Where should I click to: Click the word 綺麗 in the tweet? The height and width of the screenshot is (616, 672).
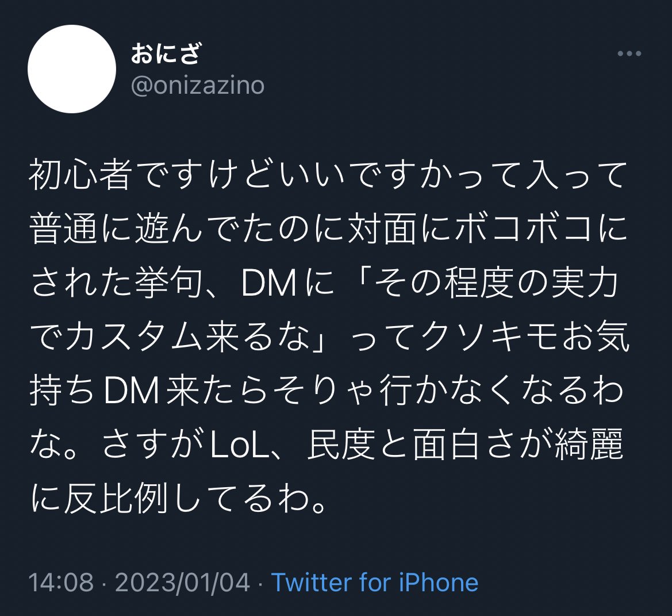point(590,446)
